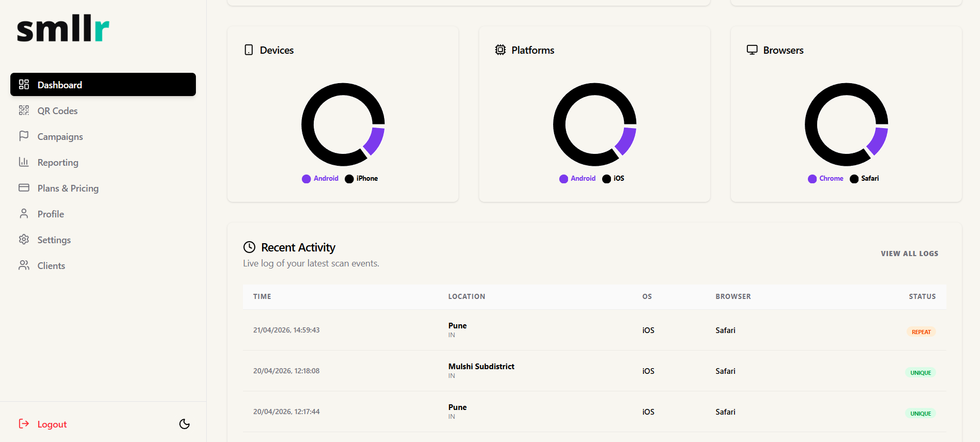
Task: Select timestamp 20/04/2026, 12:18:08
Action: point(286,371)
